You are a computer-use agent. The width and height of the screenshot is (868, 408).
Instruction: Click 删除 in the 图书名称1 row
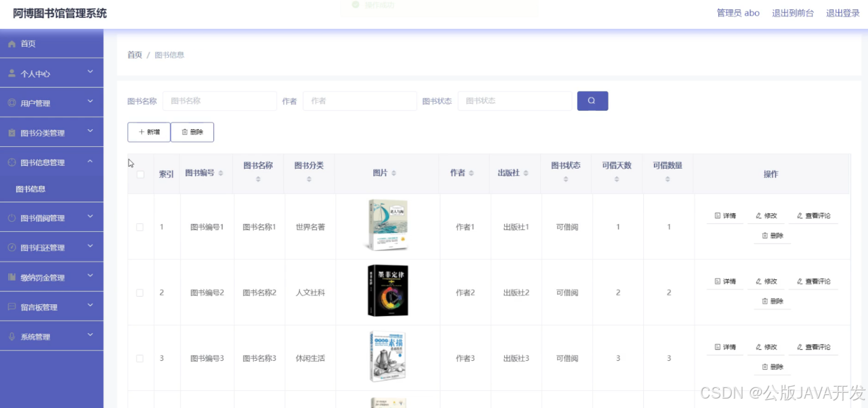click(772, 236)
